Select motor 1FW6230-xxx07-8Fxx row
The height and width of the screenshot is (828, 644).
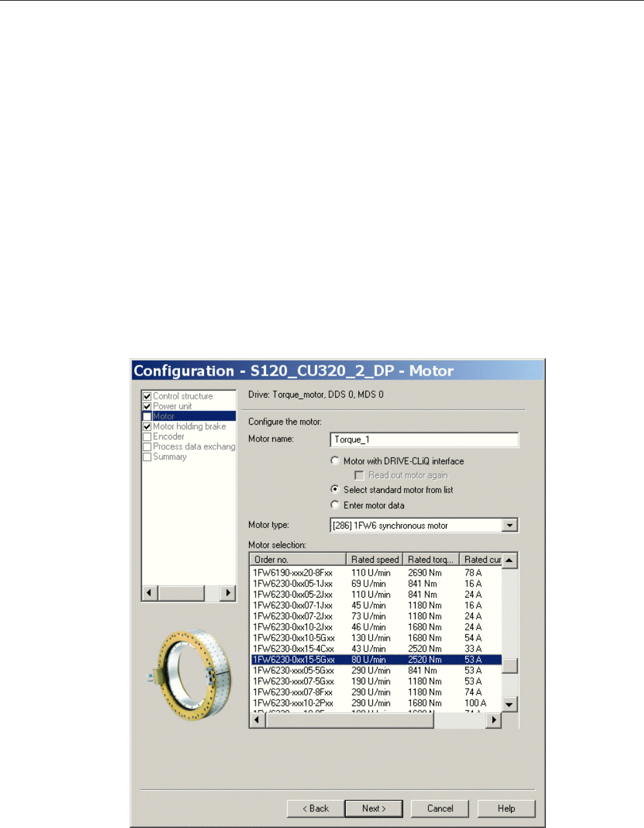[x=376, y=692]
